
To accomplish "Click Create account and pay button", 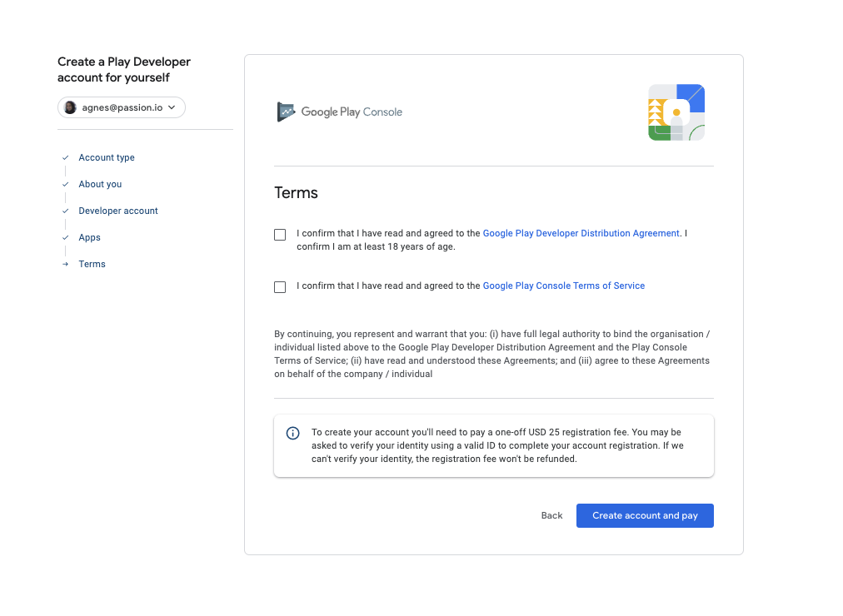I will click(645, 515).
